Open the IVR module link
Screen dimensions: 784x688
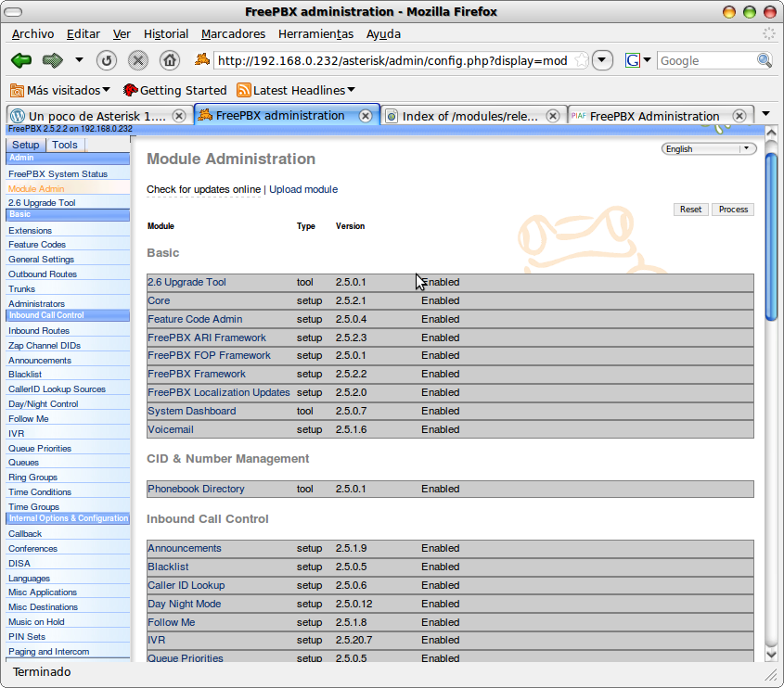point(156,640)
